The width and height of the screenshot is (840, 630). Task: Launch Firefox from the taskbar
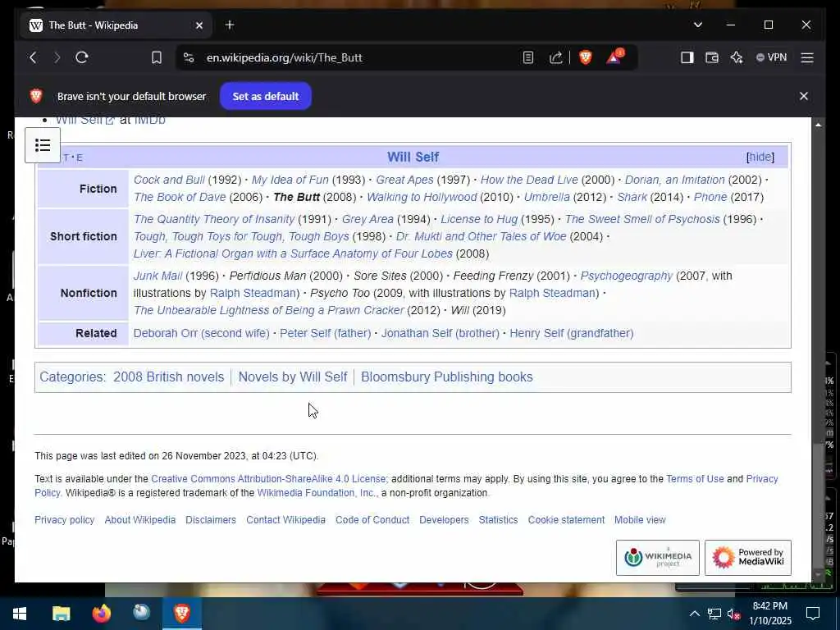click(101, 614)
